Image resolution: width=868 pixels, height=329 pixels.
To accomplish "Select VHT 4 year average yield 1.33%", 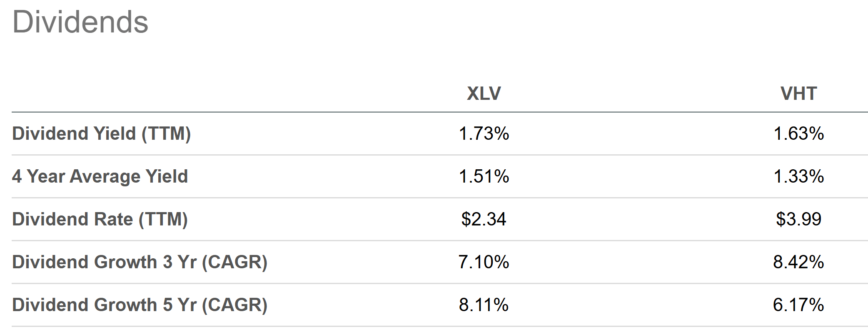I will coord(798,176).
